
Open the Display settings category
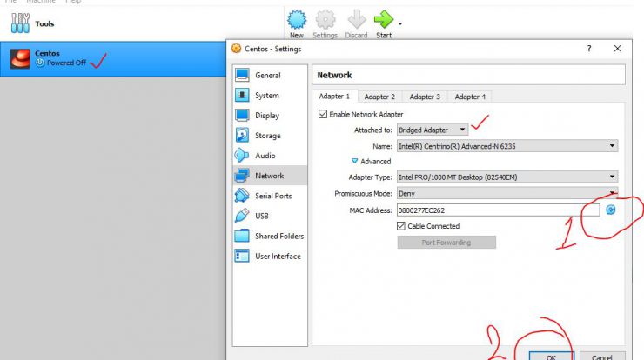(270, 116)
